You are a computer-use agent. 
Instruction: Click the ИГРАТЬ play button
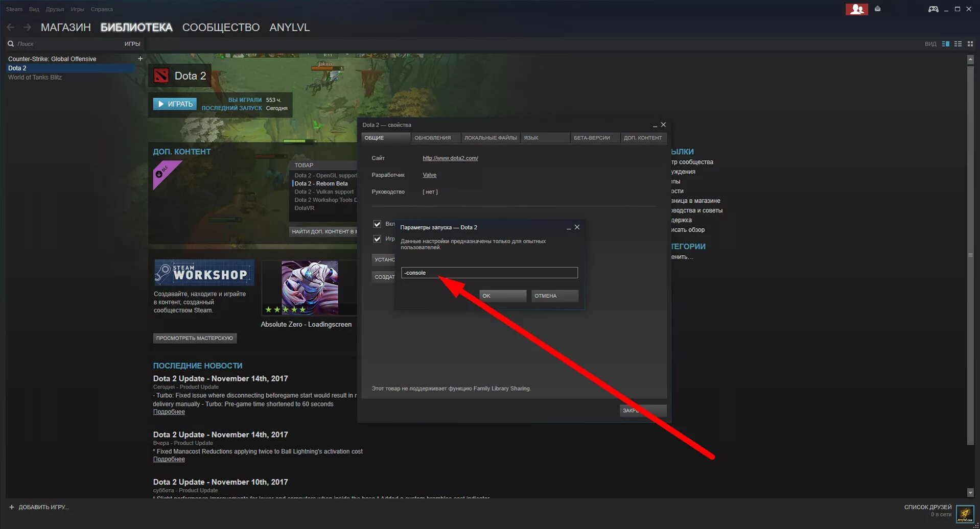[x=175, y=104]
